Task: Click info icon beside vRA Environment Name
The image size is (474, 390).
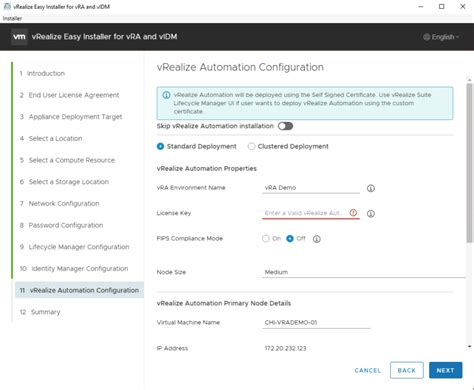Action: pos(371,188)
